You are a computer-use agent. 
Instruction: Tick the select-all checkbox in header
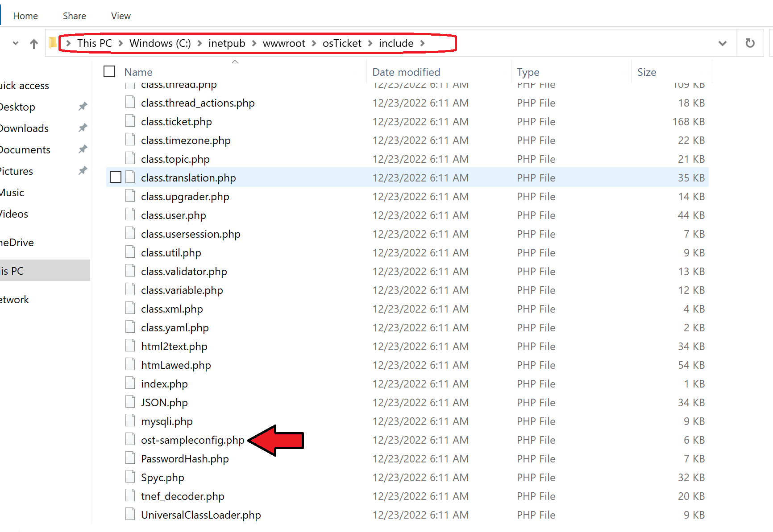[x=109, y=71]
